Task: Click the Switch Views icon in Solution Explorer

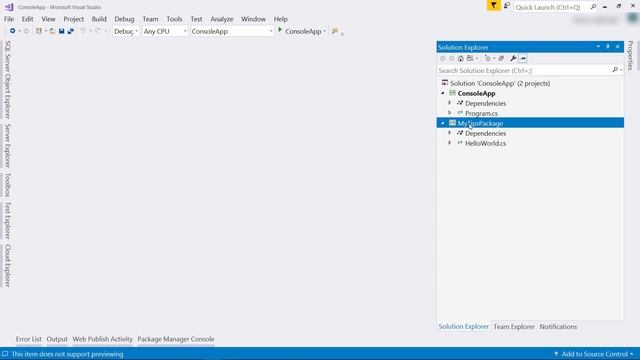Action: point(470,58)
